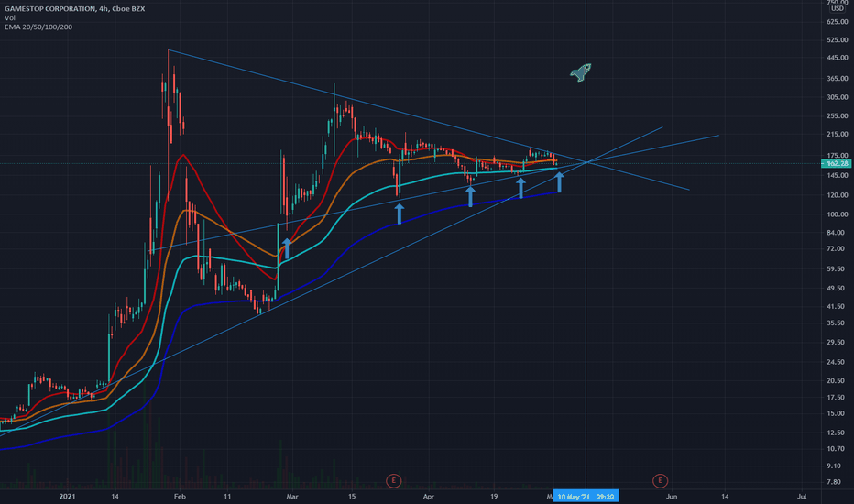Click the 19 time axis label
854x504 pixels.
494,497
